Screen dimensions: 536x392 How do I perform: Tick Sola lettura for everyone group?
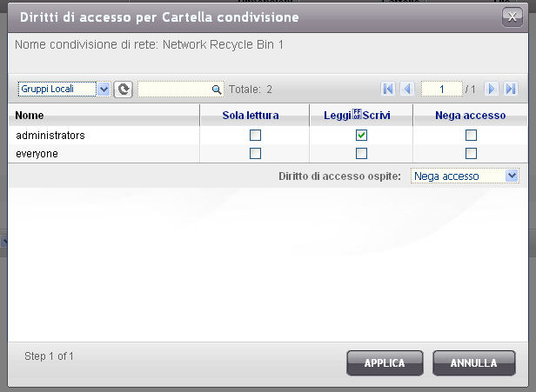click(x=255, y=154)
